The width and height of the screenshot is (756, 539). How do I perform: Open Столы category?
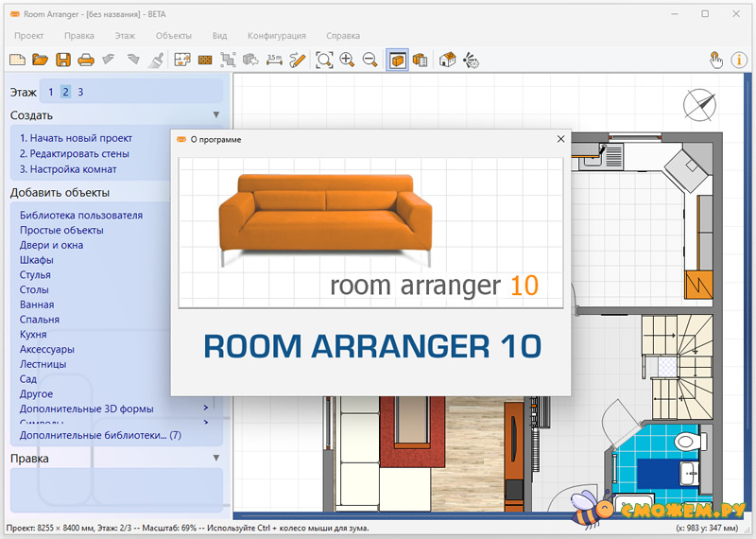(34, 290)
